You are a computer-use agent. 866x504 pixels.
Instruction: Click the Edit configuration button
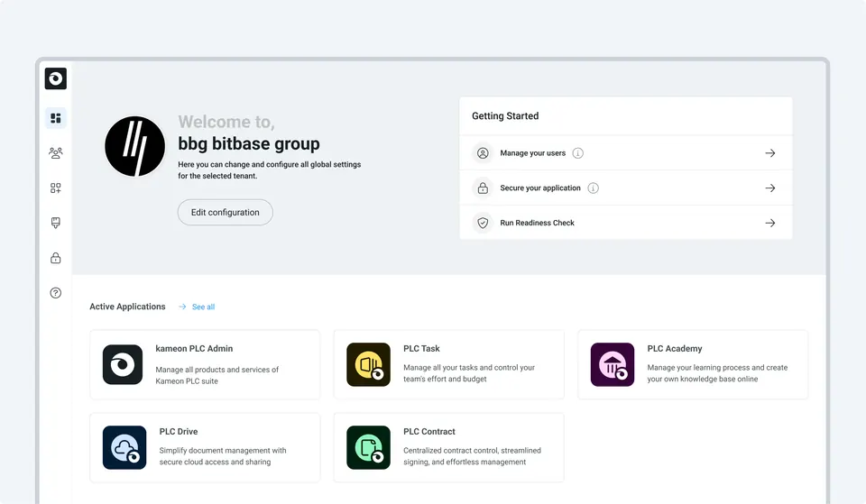226,212
